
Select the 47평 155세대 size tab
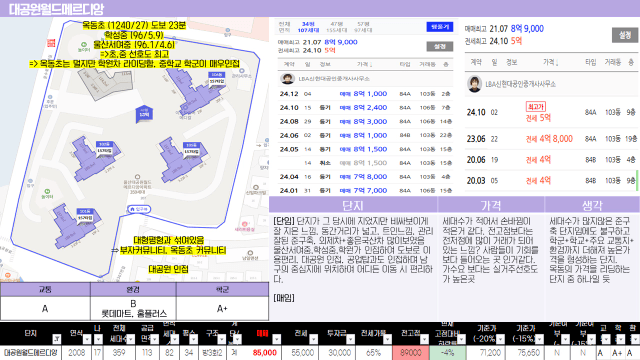pyautogui.click(x=337, y=27)
